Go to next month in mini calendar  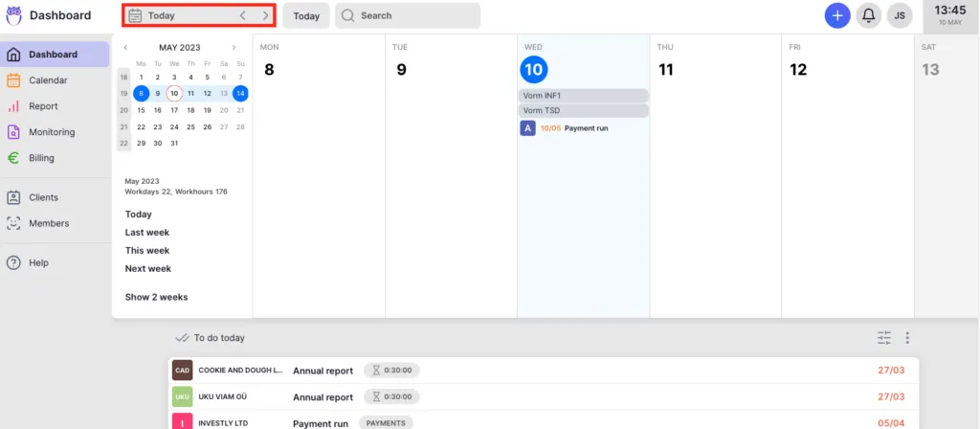[234, 48]
